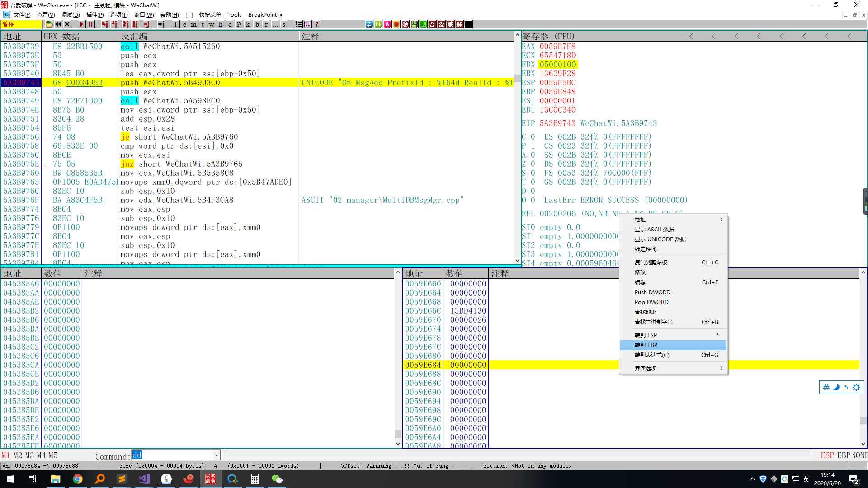868x488 pixels.
Task: Click the Trace over toolbar icon
Action: (135, 24)
